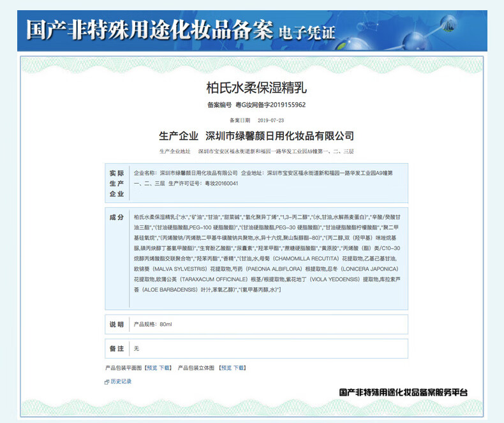Click the 实际生产企业 section label
Screen dimensions: 504x423
pyautogui.click(x=117, y=183)
